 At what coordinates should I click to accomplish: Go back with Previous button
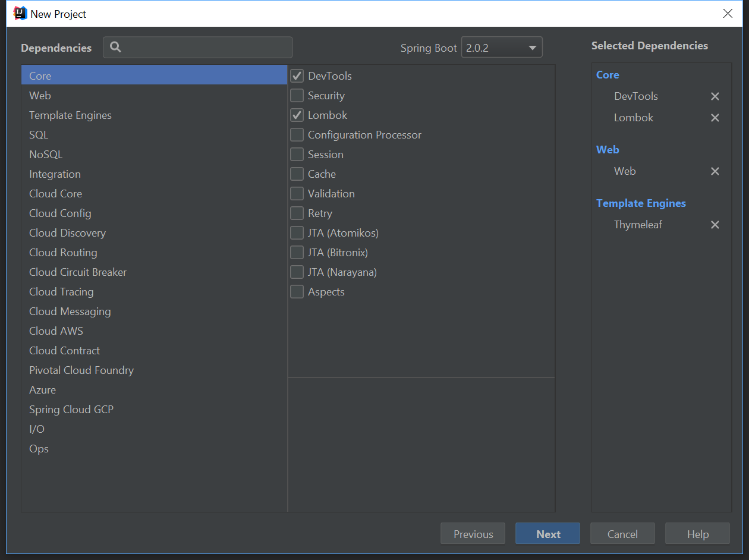473,534
